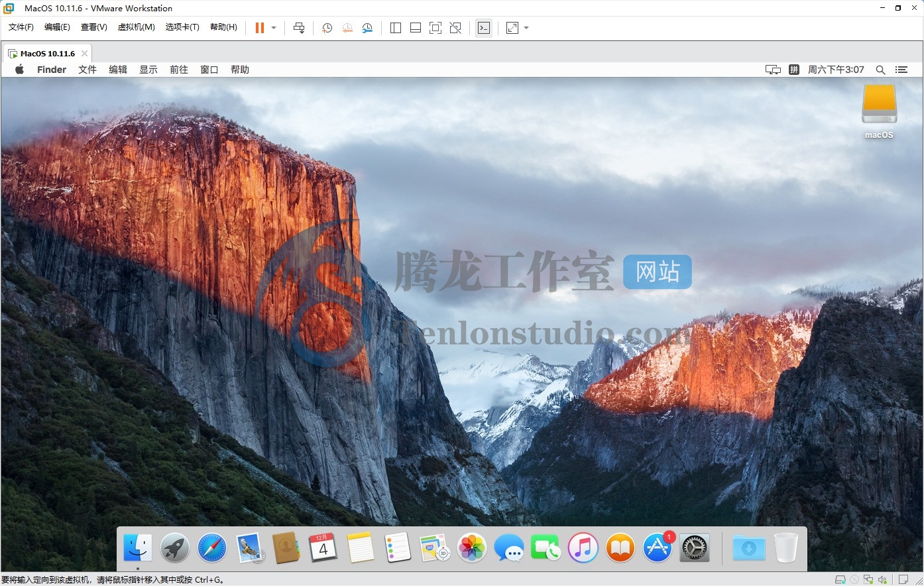Select the MacOS 10.11.6 VM tab
924x586 pixels.
click(x=46, y=54)
